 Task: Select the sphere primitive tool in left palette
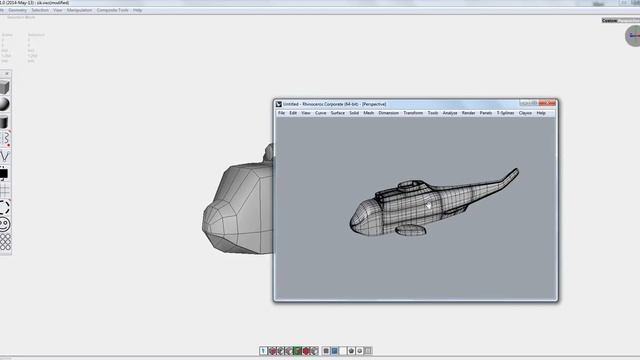(x=4, y=104)
